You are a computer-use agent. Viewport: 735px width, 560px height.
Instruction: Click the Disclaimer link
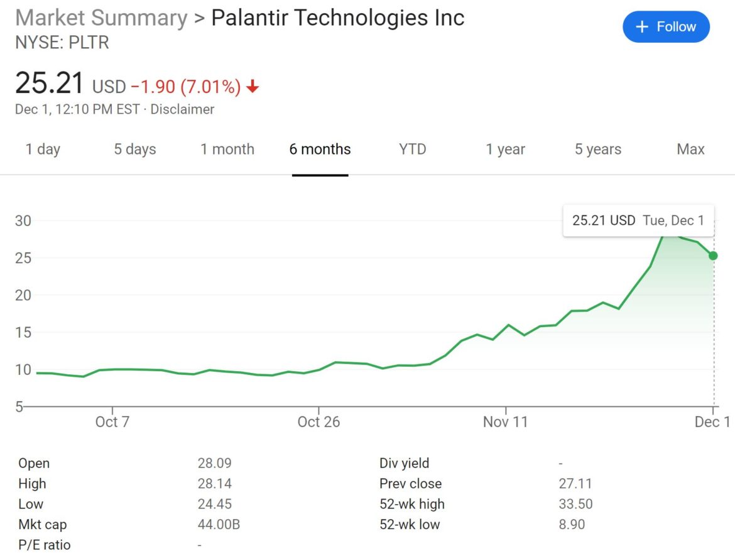[x=183, y=109]
